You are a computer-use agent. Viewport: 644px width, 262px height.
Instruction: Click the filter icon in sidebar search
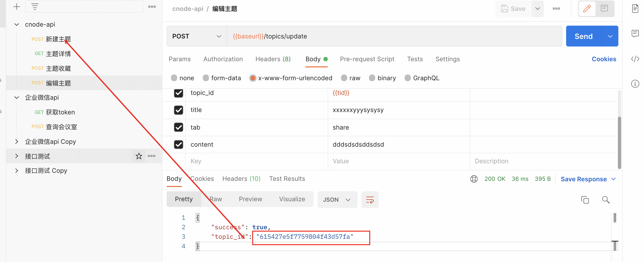click(x=35, y=7)
